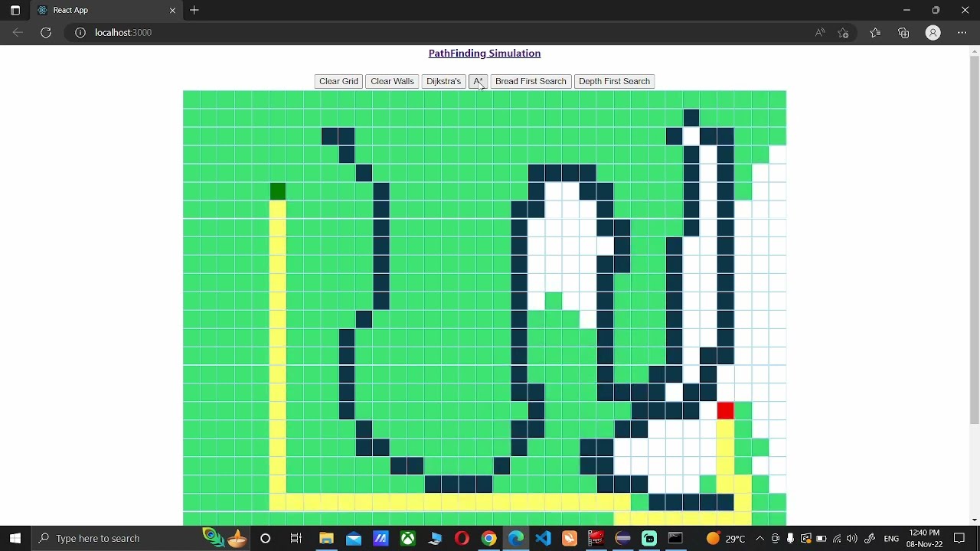Click the site information icon in address bar
Image resolution: width=980 pixels, height=551 pixels.
click(80, 32)
